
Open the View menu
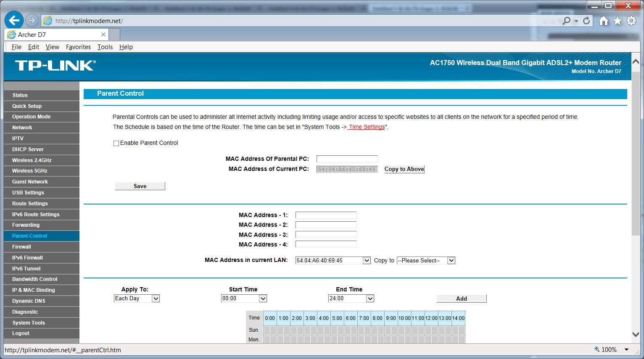click(53, 47)
